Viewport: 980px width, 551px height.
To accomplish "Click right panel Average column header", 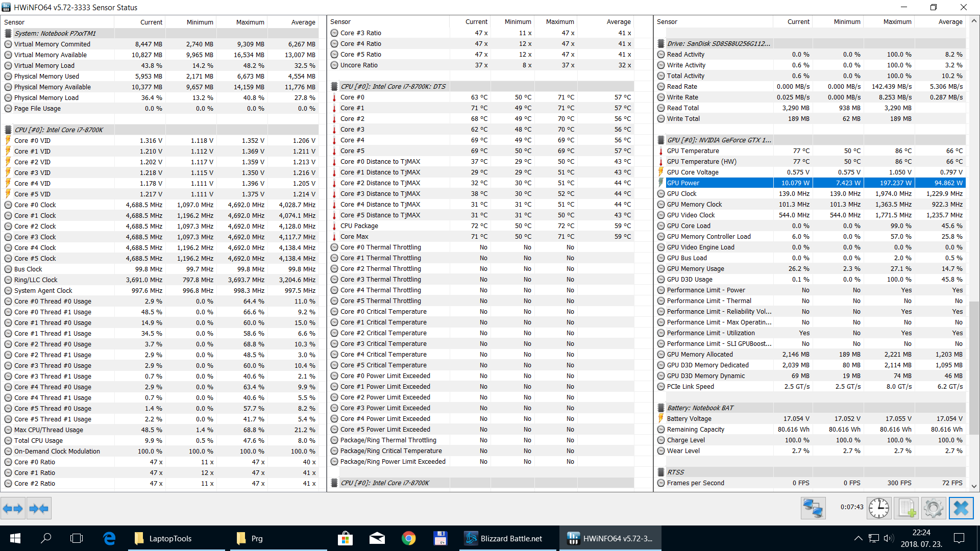I will click(x=941, y=21).
